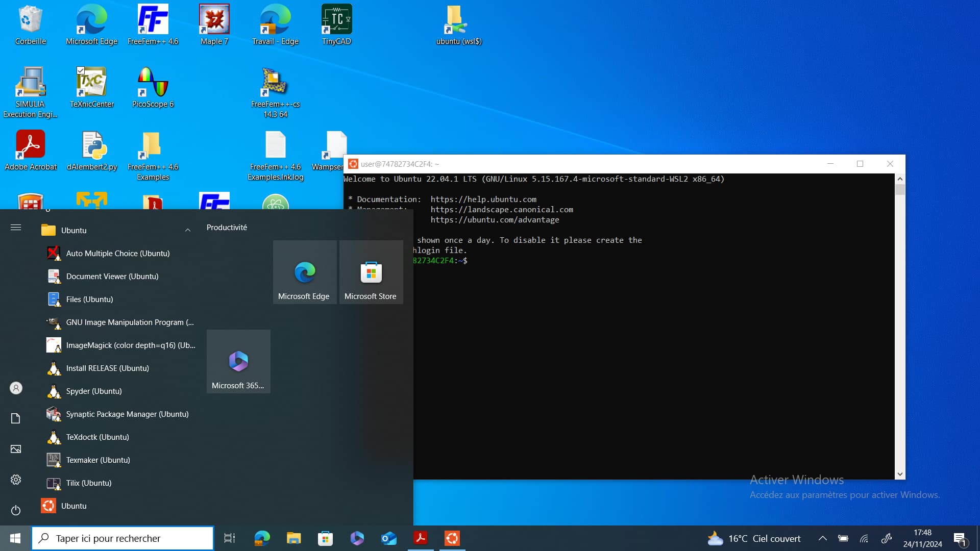Show hidden system tray icons
This screenshot has width=980, height=551.
(x=823, y=538)
